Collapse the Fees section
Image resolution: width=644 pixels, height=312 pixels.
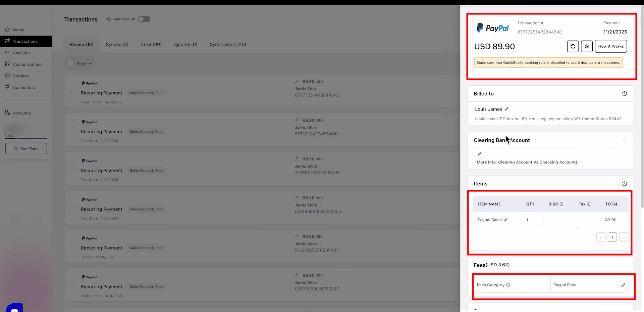[625, 265]
